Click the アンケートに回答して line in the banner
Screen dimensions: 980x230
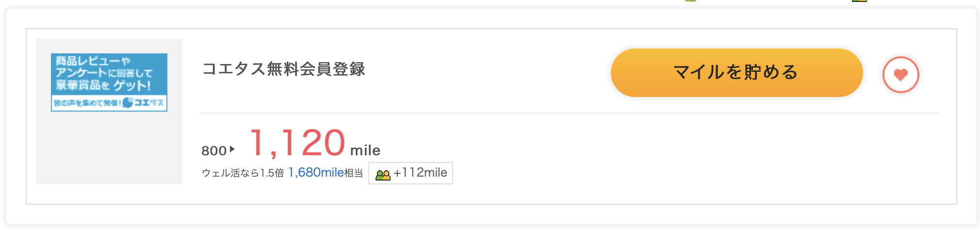[104, 73]
